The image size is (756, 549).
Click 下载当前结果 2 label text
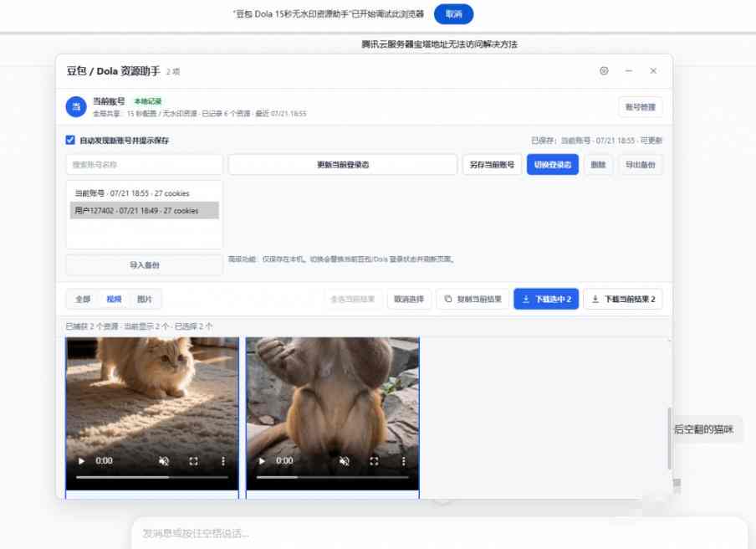(631, 299)
